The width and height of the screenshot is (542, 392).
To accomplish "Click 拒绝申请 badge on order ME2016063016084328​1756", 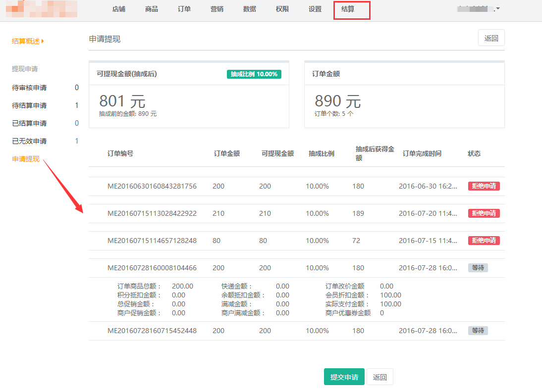I will pyautogui.click(x=484, y=186).
